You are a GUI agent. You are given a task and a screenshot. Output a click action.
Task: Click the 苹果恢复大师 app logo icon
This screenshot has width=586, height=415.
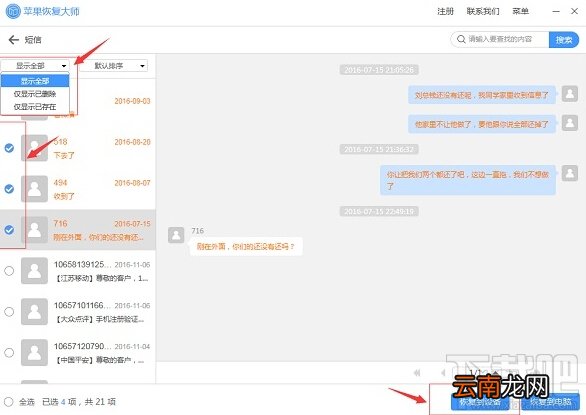pos(13,11)
